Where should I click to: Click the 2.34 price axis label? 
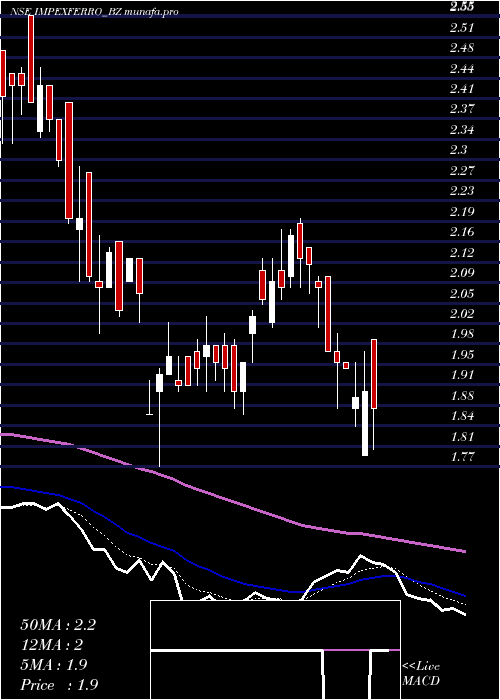point(462,129)
